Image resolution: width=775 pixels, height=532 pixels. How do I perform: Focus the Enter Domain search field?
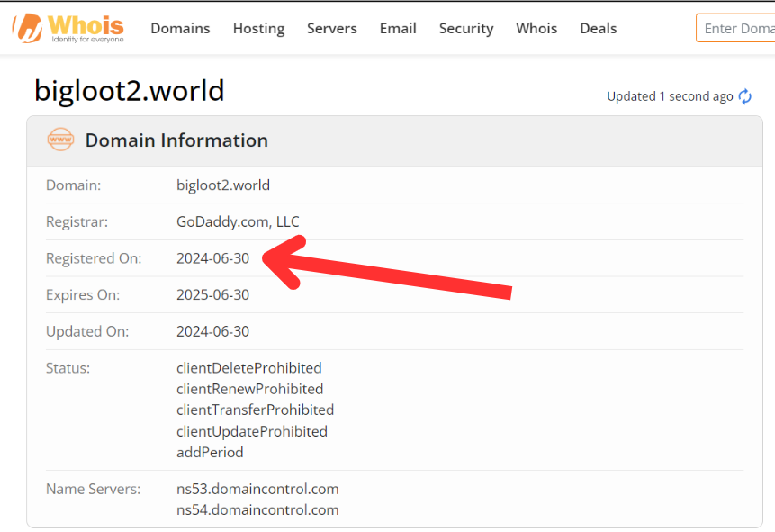pos(736,28)
